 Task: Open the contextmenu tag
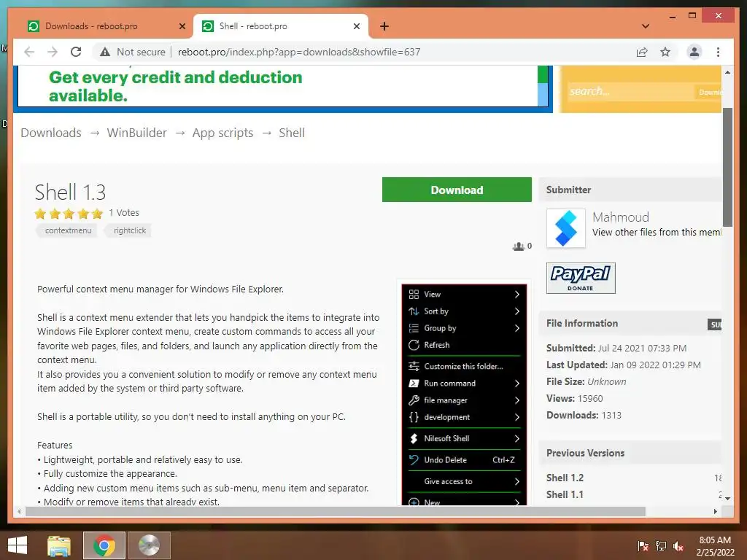tap(68, 230)
